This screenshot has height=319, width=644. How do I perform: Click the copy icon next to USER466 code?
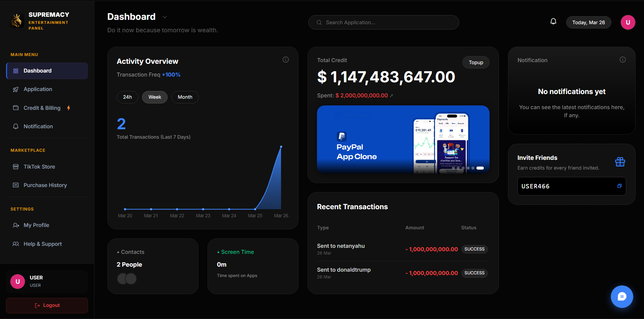point(619,186)
